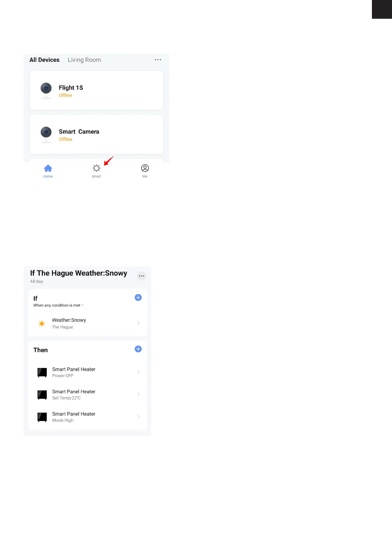Open three-dot menu beside Living Room
The width and height of the screenshot is (392, 554).
158,60
